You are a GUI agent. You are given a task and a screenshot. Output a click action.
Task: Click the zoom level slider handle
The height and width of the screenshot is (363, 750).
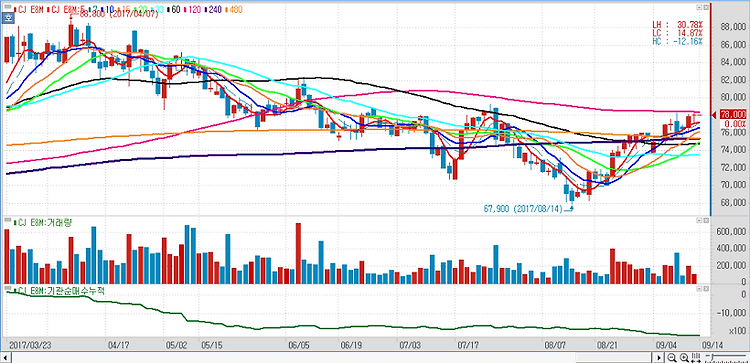coord(711,357)
